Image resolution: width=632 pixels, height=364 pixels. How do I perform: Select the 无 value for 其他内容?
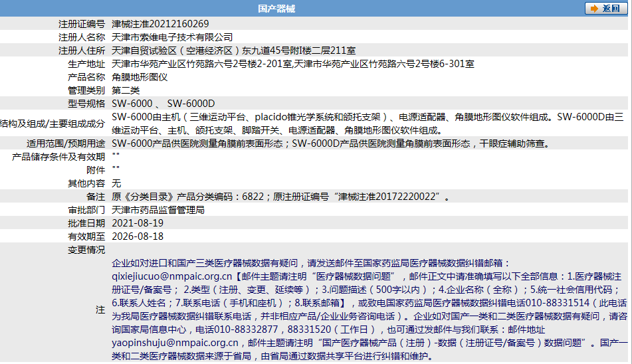tap(116, 183)
